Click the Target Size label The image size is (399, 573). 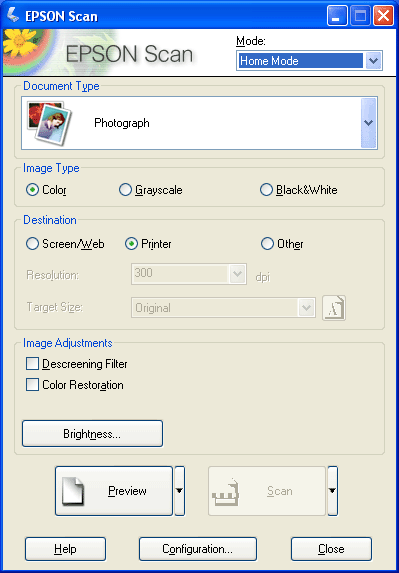(x=55, y=307)
